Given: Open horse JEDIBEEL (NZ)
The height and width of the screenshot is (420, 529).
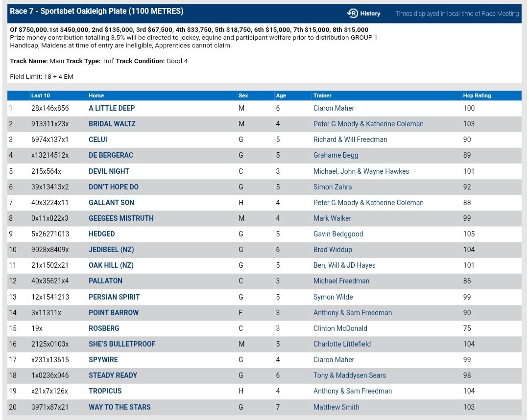Looking at the screenshot, I should click(111, 250).
